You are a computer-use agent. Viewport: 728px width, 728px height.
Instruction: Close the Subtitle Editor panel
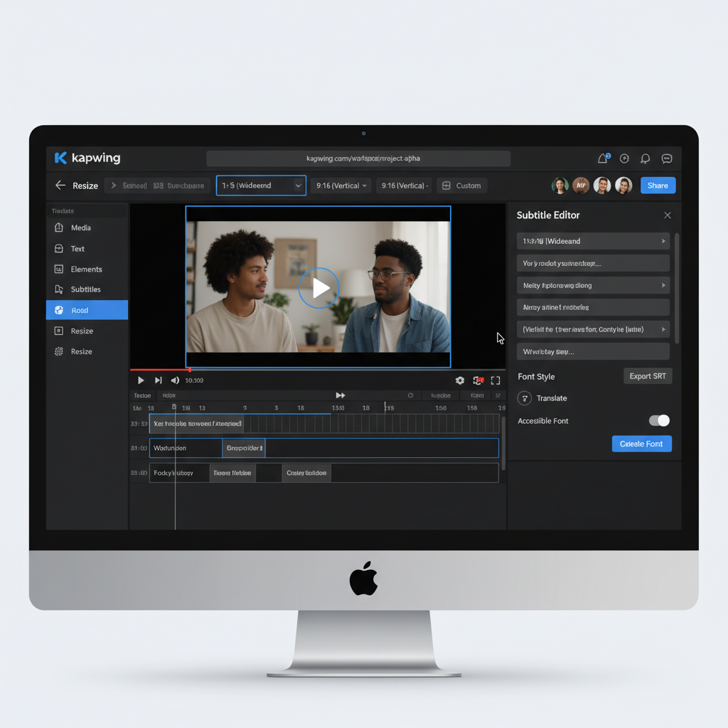coord(668,215)
